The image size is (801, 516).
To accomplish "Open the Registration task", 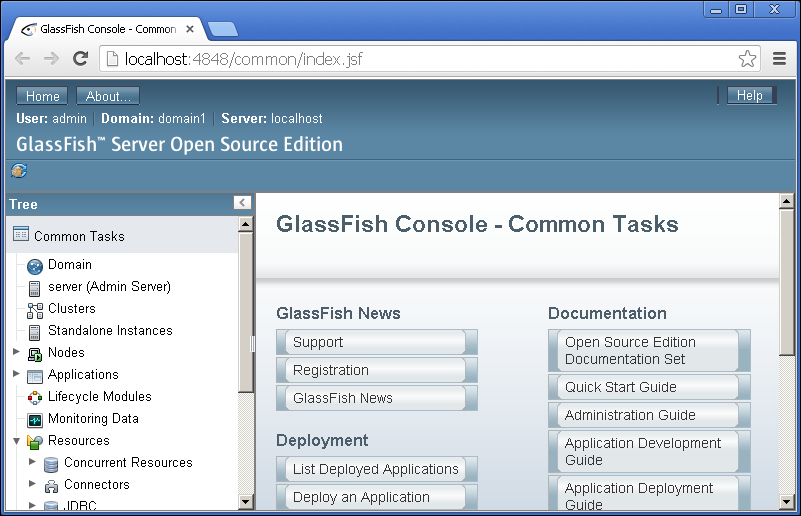I will (x=377, y=370).
